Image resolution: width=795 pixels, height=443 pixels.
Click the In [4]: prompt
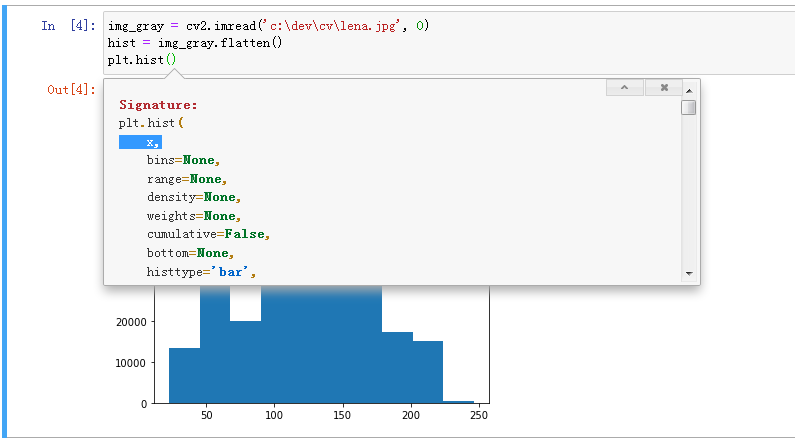68,25
